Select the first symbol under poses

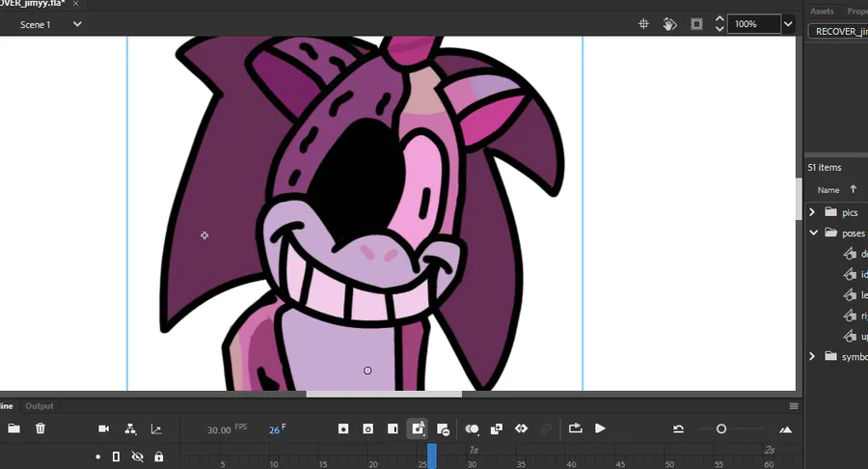point(854,254)
